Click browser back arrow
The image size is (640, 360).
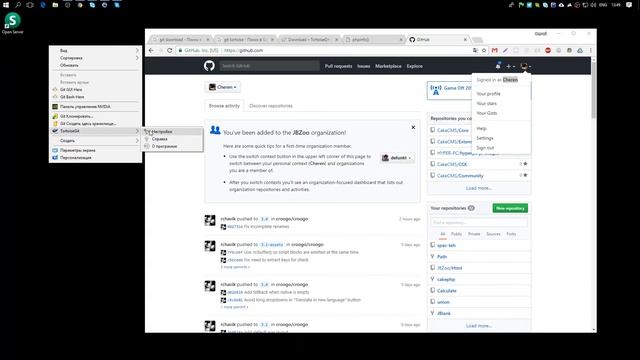pos(151,50)
